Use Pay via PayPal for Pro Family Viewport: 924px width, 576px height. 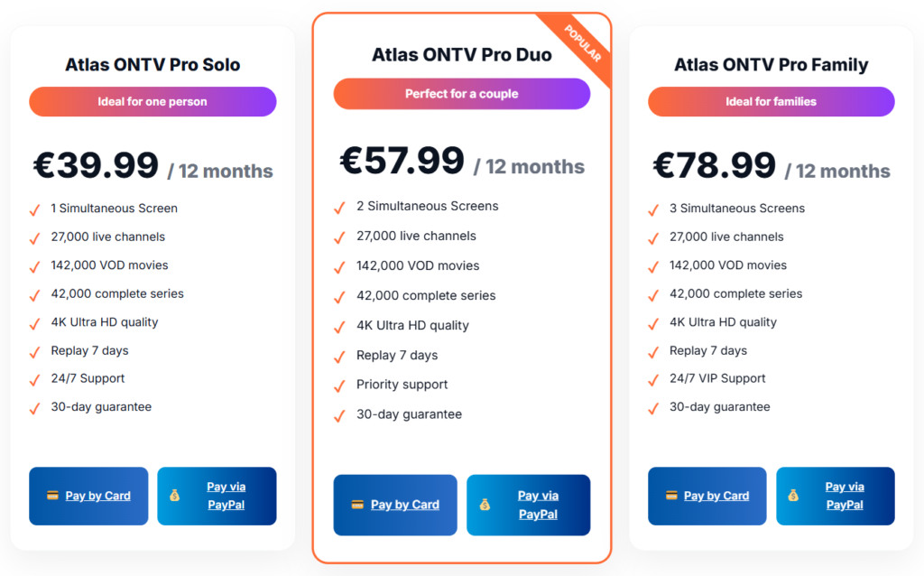point(845,496)
